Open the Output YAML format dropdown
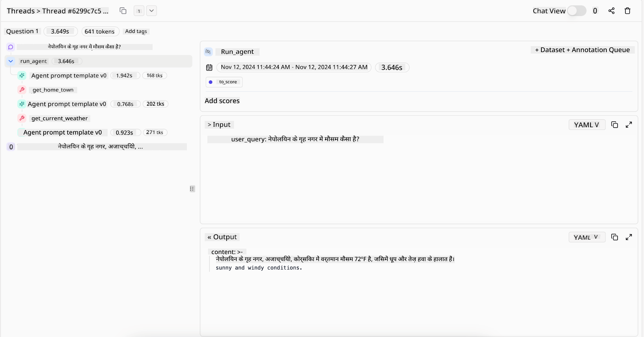Image resolution: width=644 pixels, height=337 pixels. [587, 237]
